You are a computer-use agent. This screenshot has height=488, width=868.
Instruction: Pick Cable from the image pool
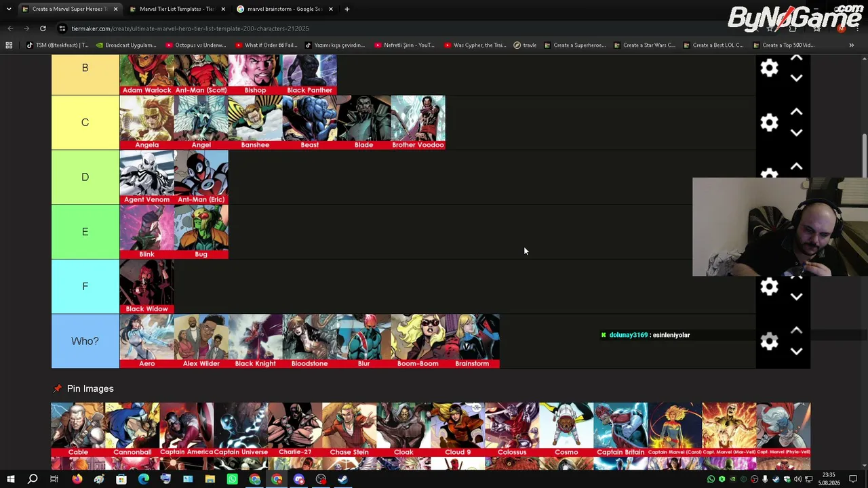(78, 430)
